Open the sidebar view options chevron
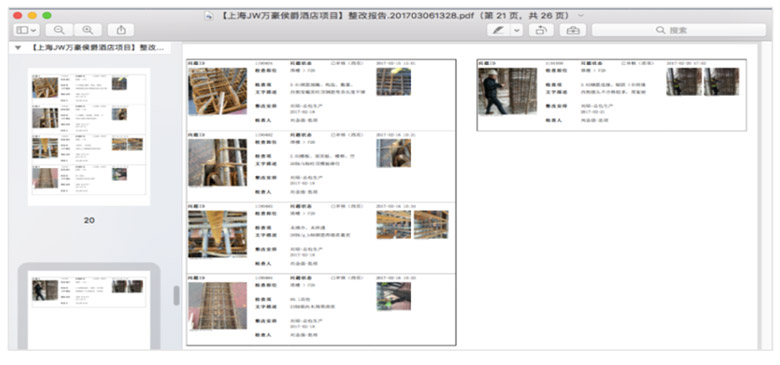780x365 pixels. point(34,30)
